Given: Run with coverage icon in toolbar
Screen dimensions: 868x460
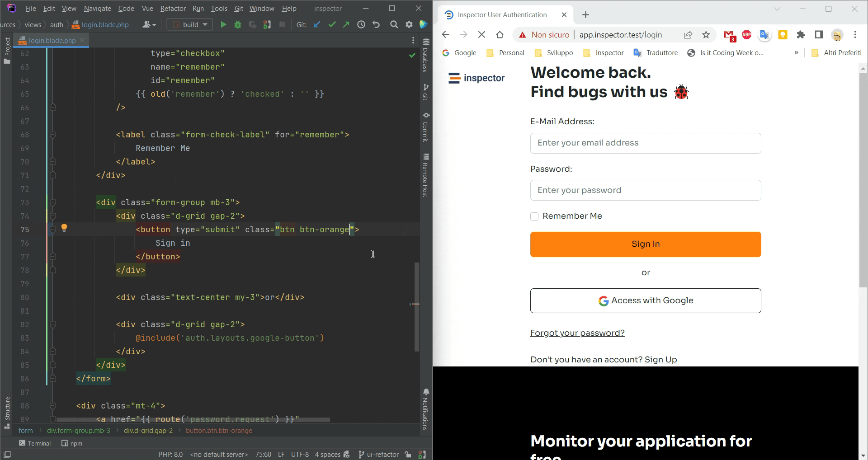Looking at the screenshot, I should tap(253, 24).
